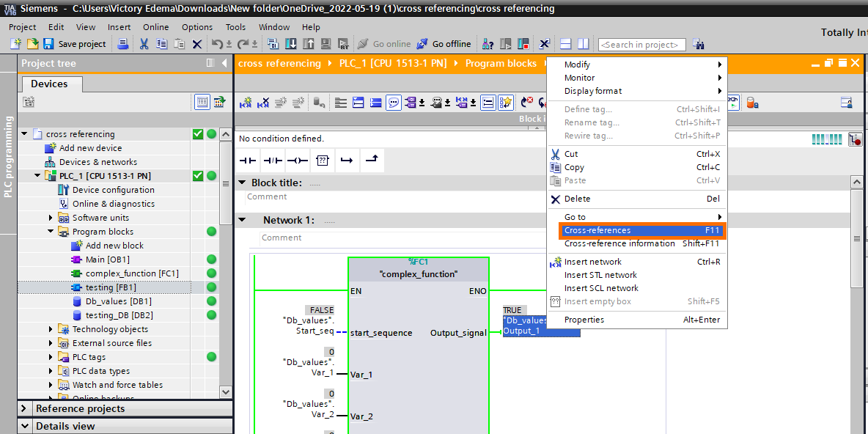Click the Search in project field
Viewport: 868px width, 434px height.
(641, 45)
